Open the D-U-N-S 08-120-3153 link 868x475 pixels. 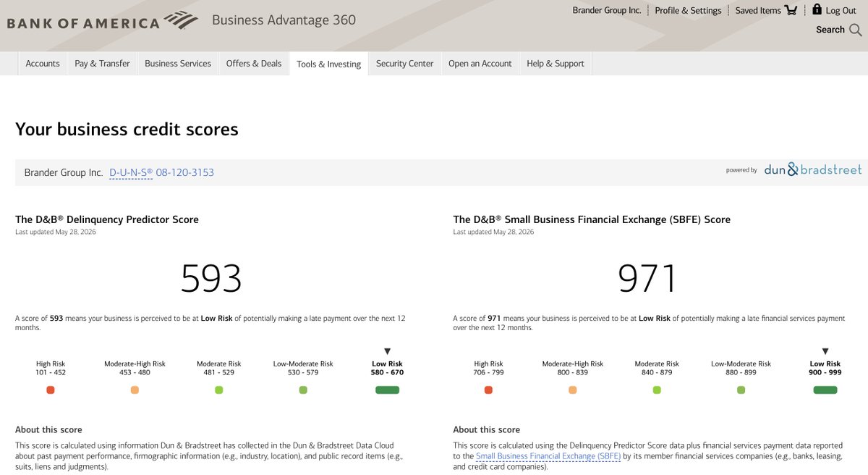tap(161, 172)
